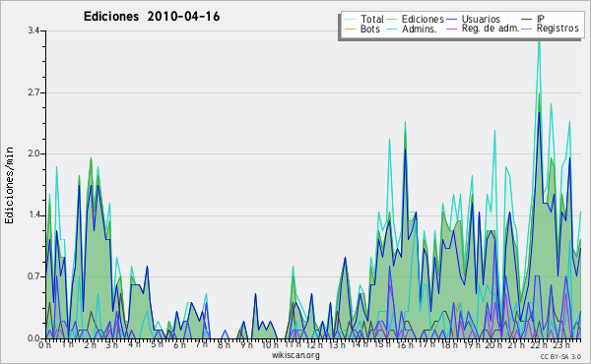
Task: Click the Ediciones/min axis label
Action: click(9, 185)
